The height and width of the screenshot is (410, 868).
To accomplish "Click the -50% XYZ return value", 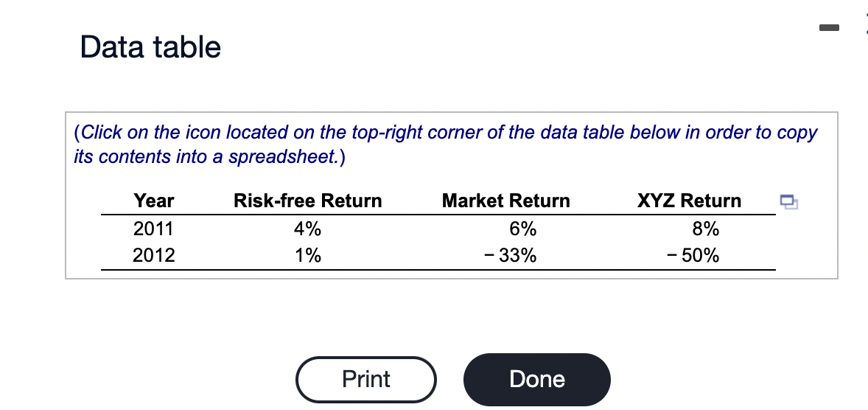I will pyautogui.click(x=693, y=255).
